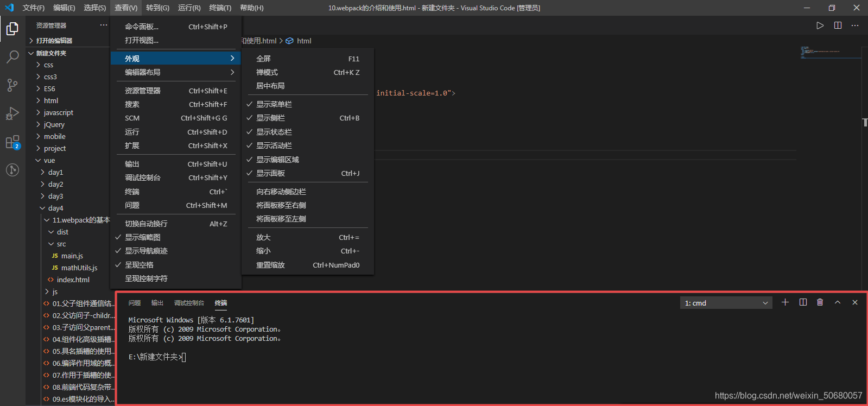
Task: Open the 1: cmd terminal dropdown
Action: point(726,303)
